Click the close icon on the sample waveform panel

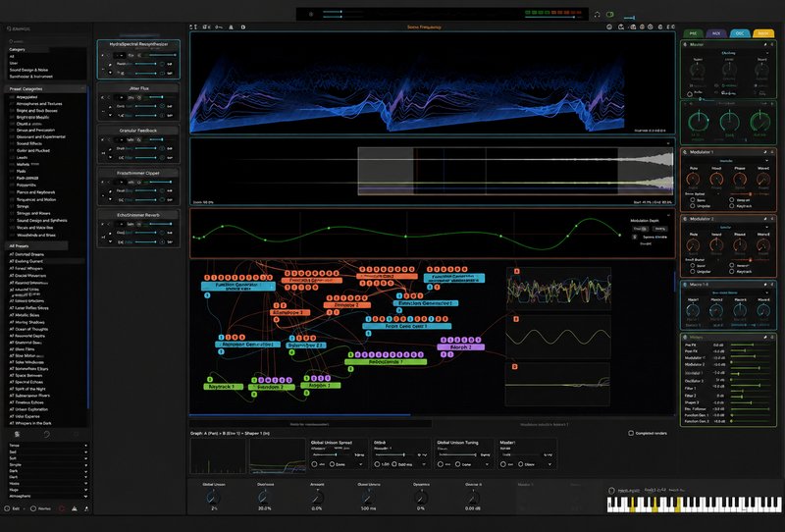(668, 143)
